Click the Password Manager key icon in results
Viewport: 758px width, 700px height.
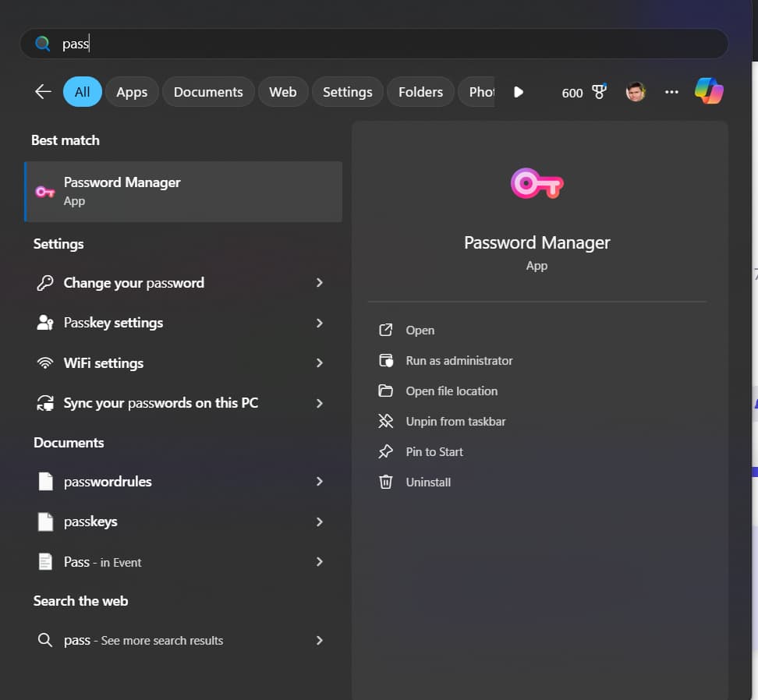45,192
